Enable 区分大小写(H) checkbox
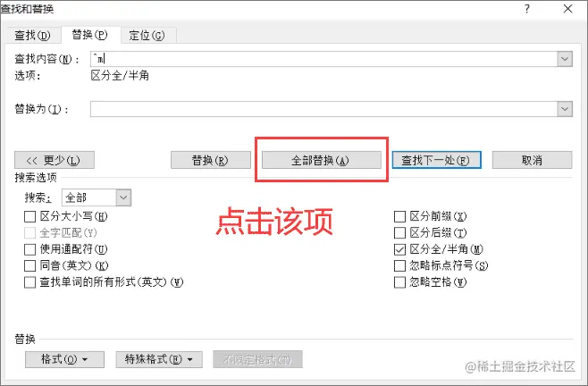Viewport: 588px width, 386px height. click(x=30, y=216)
